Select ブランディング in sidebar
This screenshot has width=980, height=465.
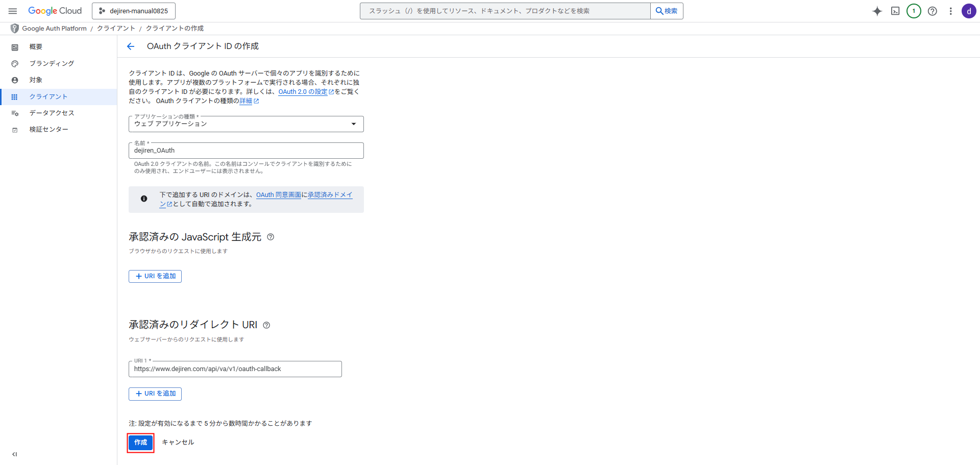pos(52,63)
